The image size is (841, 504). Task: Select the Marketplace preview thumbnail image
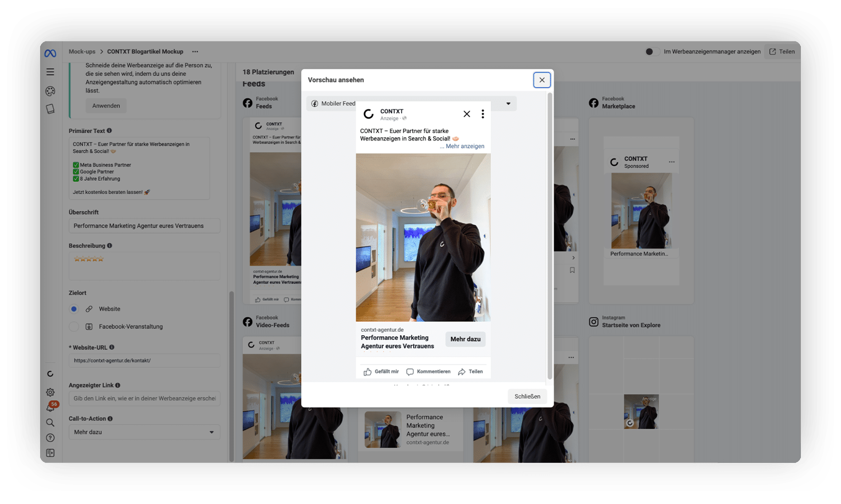[641, 211]
